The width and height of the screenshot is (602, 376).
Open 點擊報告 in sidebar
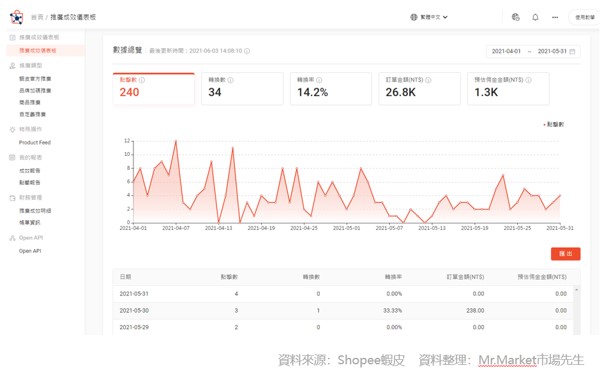coord(30,182)
